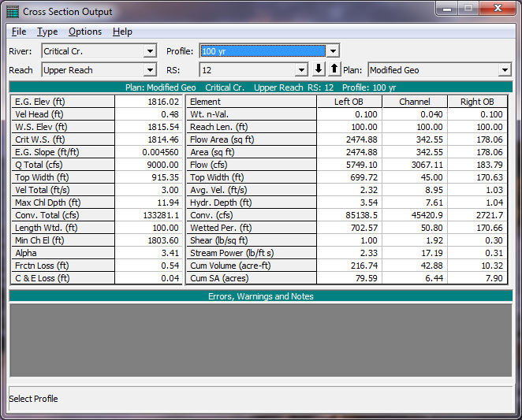Open the File menu
The image size is (522, 420).
point(19,32)
